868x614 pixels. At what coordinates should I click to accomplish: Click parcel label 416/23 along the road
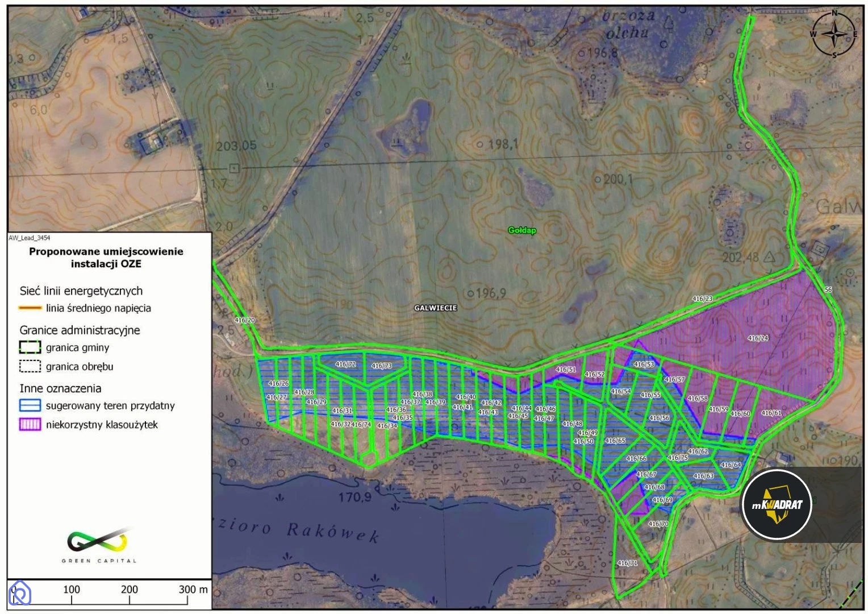tap(702, 298)
